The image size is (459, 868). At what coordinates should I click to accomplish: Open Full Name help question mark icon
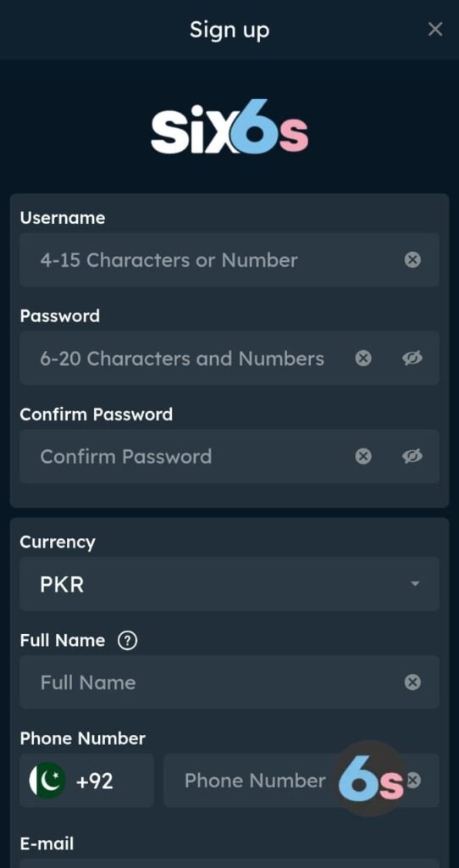pos(128,641)
